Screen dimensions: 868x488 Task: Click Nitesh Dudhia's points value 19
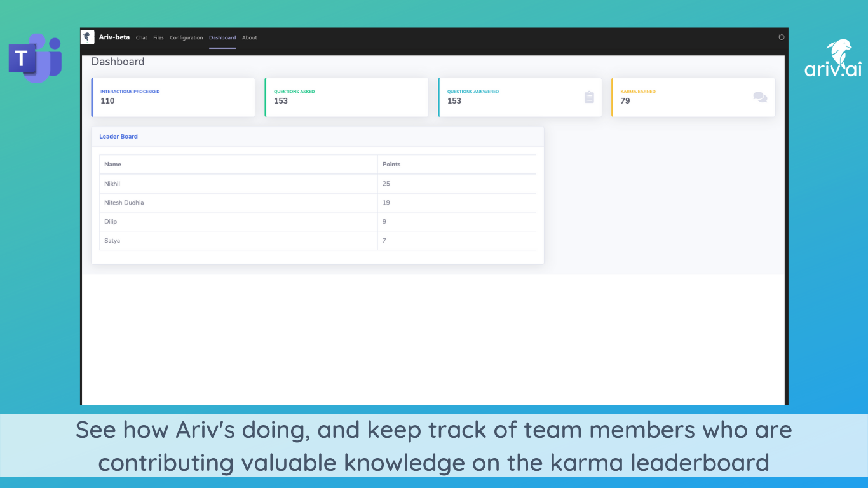386,203
